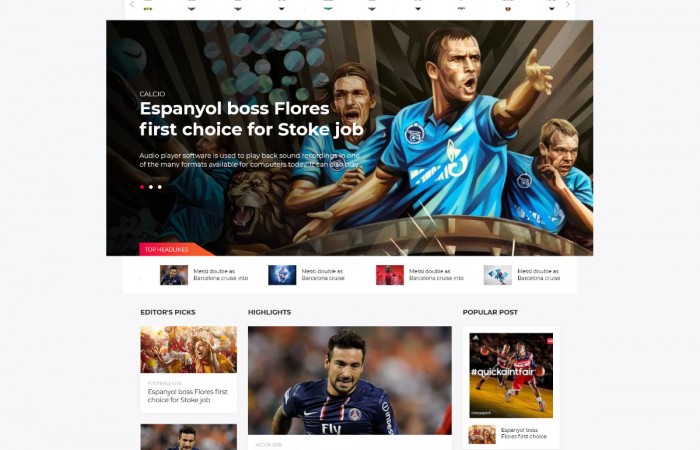Screen dimensions: 700x450
Task: Open the third headline's red thumbnail
Action: (390, 275)
